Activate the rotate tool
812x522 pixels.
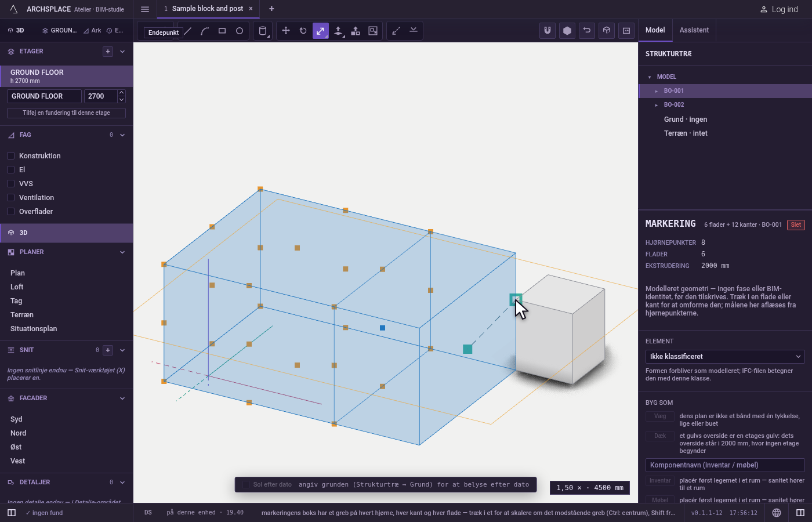(303, 31)
